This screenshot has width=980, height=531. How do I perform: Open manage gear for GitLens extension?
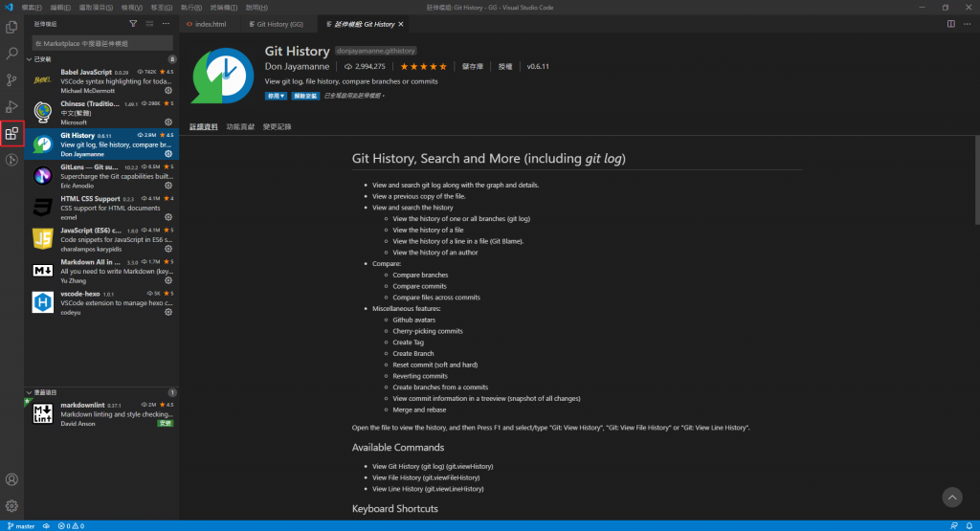(x=168, y=186)
